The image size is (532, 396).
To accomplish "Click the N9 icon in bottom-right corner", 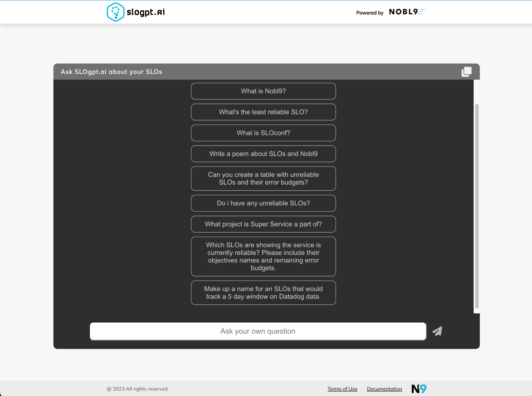I will pos(419,388).
